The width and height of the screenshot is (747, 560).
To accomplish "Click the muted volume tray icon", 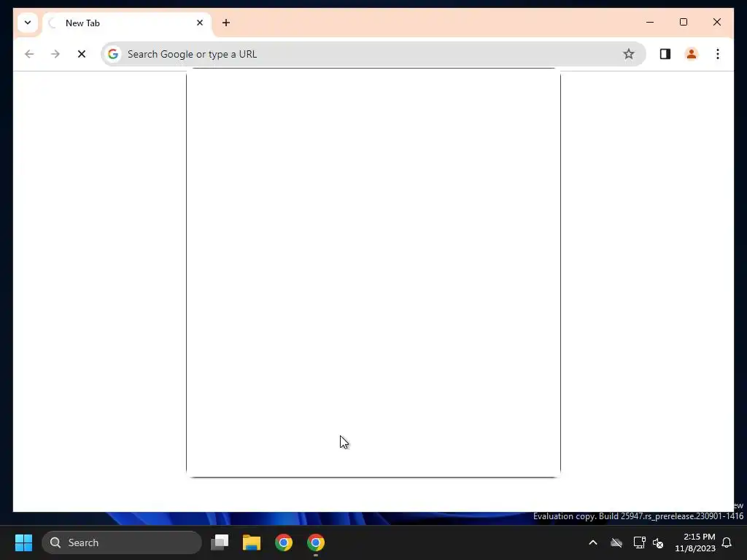I will (658, 542).
